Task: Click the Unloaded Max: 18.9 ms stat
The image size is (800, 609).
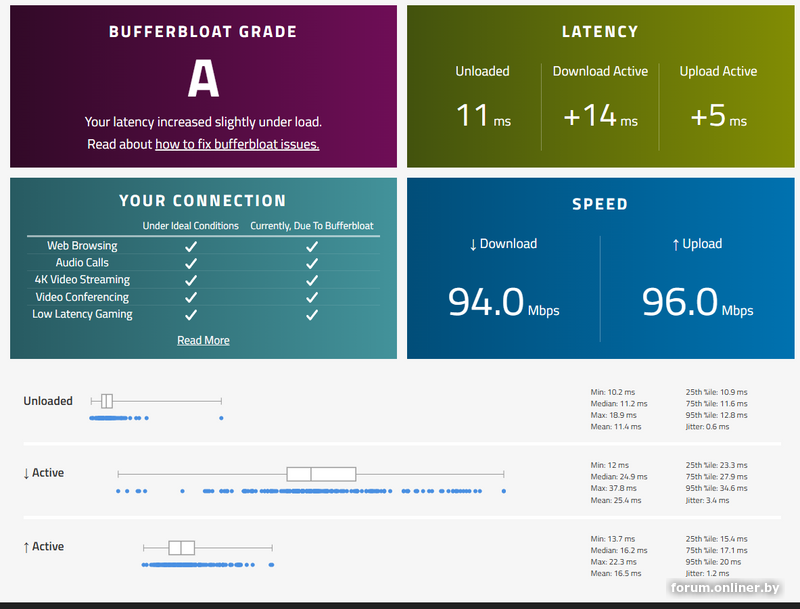Action: (x=613, y=415)
